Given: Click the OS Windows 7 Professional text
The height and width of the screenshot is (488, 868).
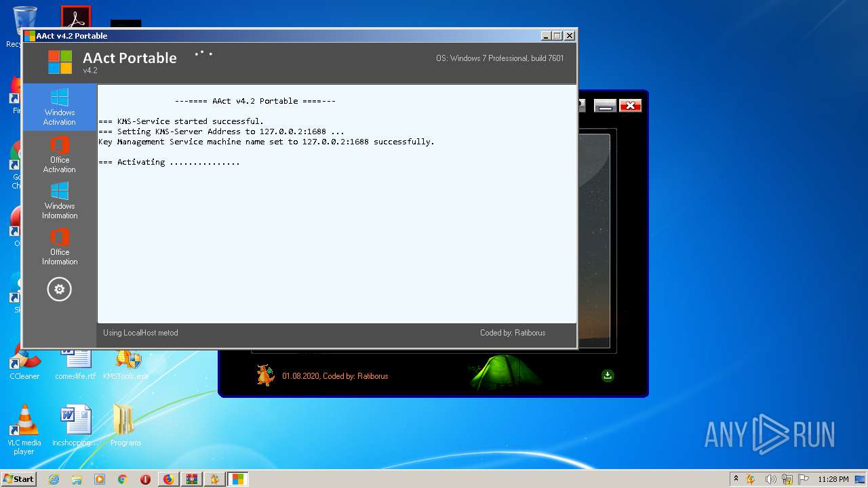Looking at the screenshot, I should point(500,58).
